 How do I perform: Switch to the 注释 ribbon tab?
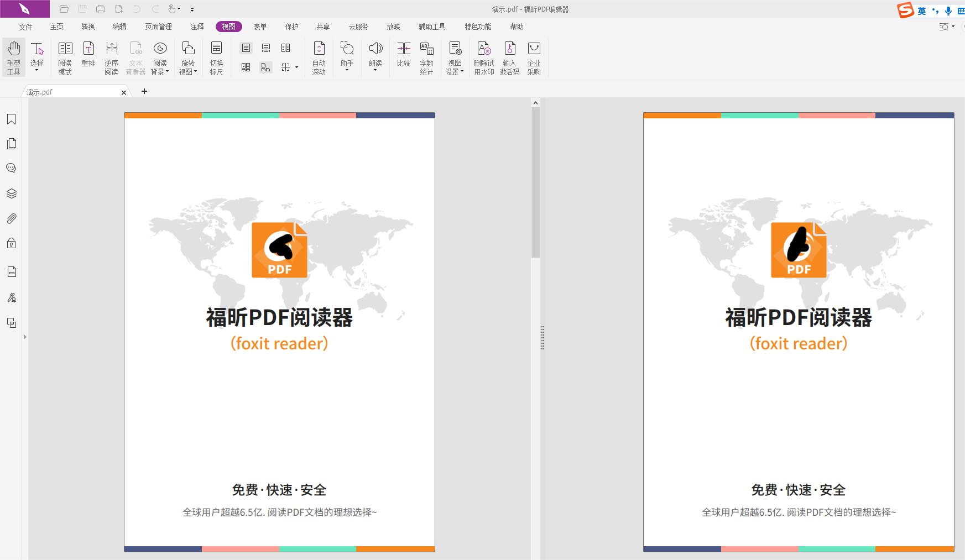[197, 26]
